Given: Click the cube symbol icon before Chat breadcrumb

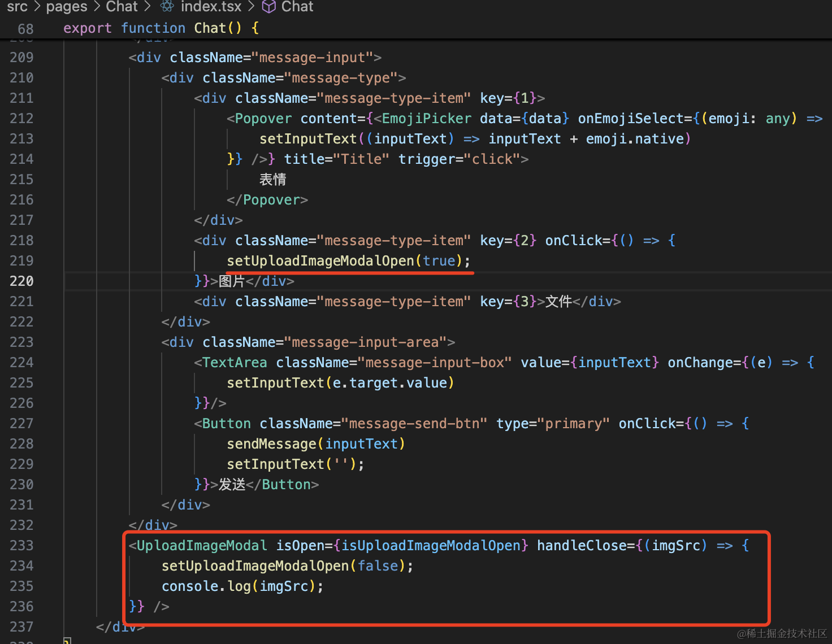Looking at the screenshot, I should (270, 6).
